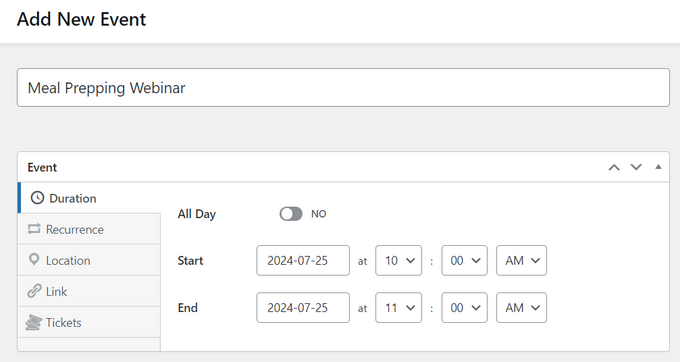
Task: Toggle the All Day switch
Action: click(x=291, y=214)
